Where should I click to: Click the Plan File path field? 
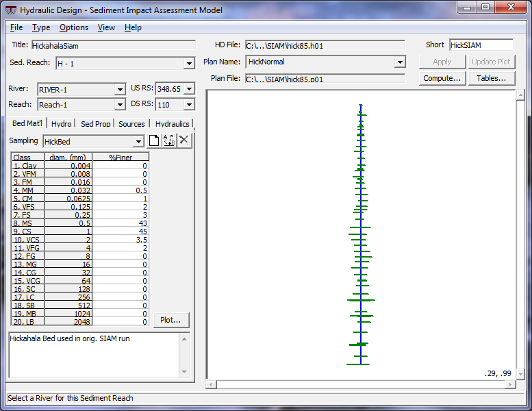325,79
